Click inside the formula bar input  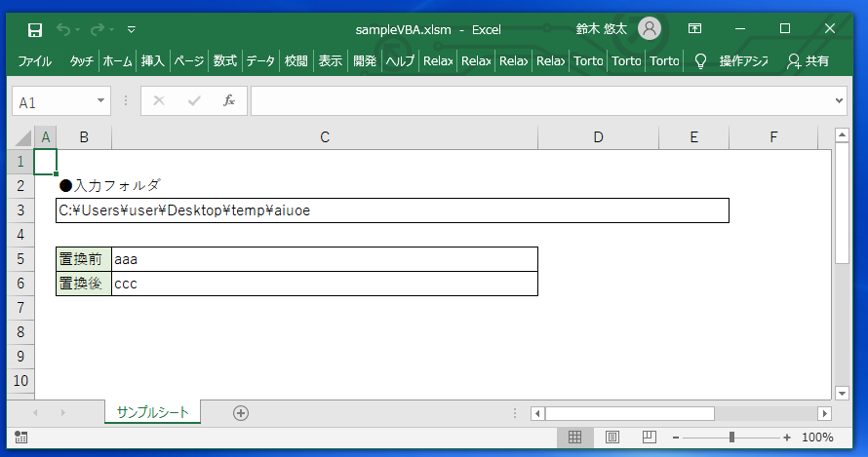click(541, 100)
